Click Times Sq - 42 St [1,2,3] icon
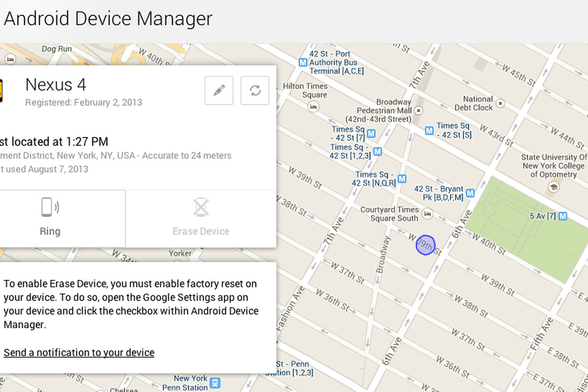Image resolution: width=588 pixels, height=392 pixels. (x=377, y=151)
